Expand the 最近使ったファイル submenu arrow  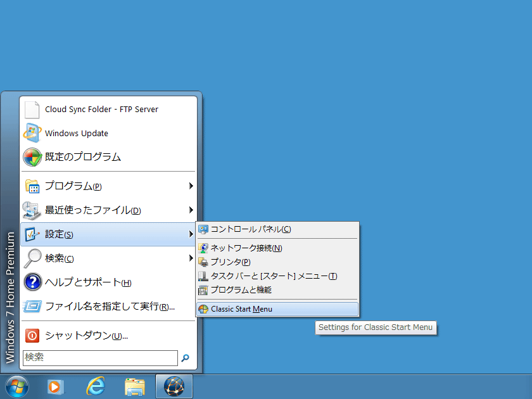191,210
